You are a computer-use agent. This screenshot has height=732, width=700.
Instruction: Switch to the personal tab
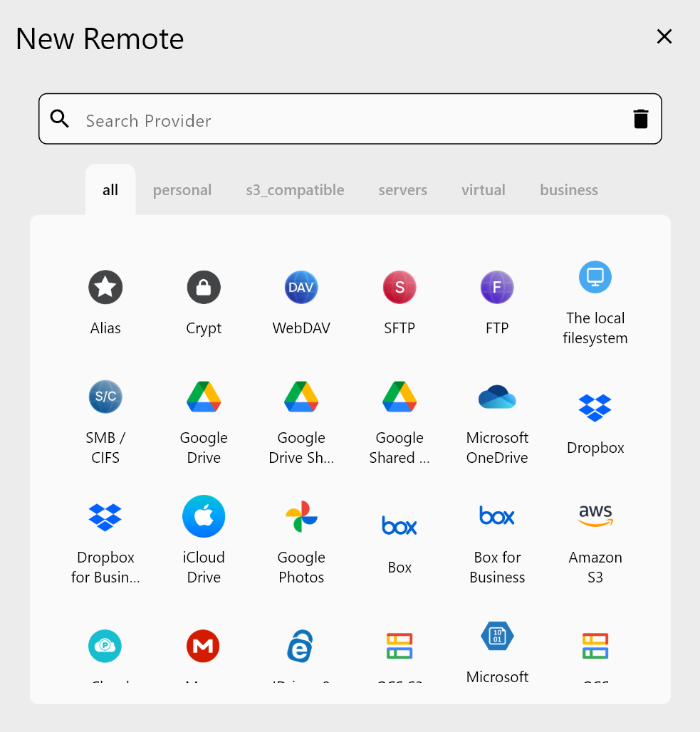click(182, 189)
